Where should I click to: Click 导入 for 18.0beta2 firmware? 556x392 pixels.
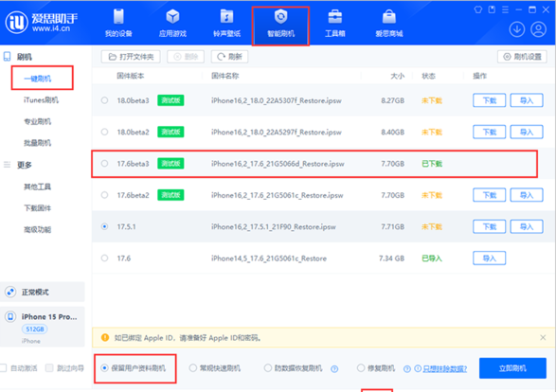pos(527,132)
